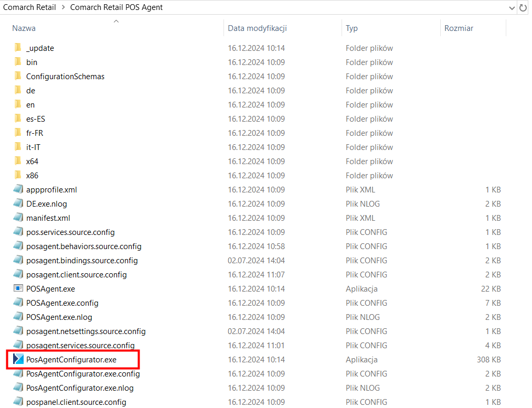Select the x64 folder icon
Image resolution: width=532 pixels, height=408 pixels.
(18, 161)
